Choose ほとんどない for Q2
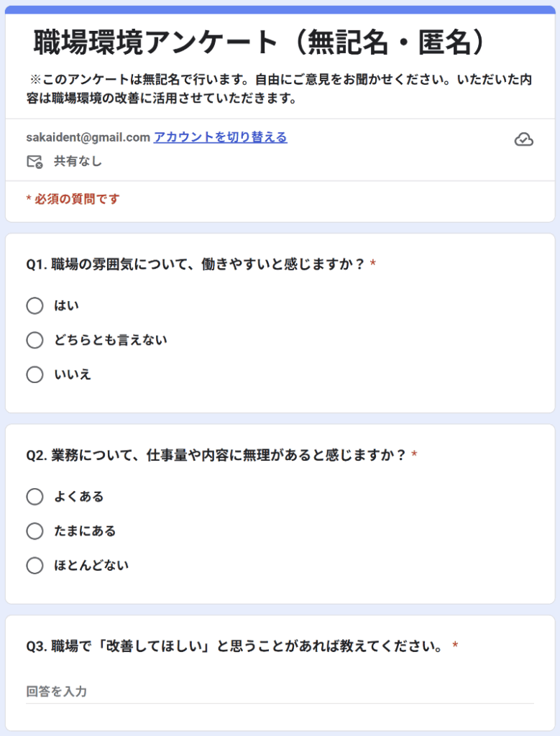The height and width of the screenshot is (736, 560). point(35,566)
